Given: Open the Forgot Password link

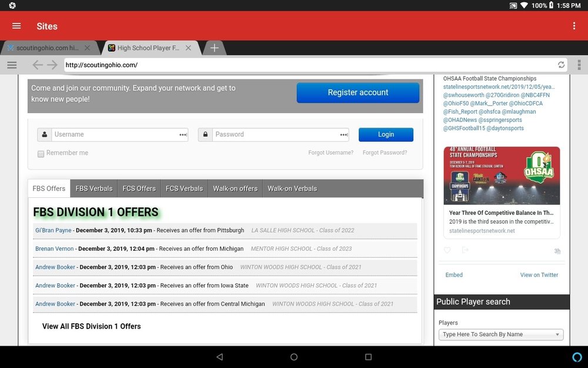Looking at the screenshot, I should (385, 152).
